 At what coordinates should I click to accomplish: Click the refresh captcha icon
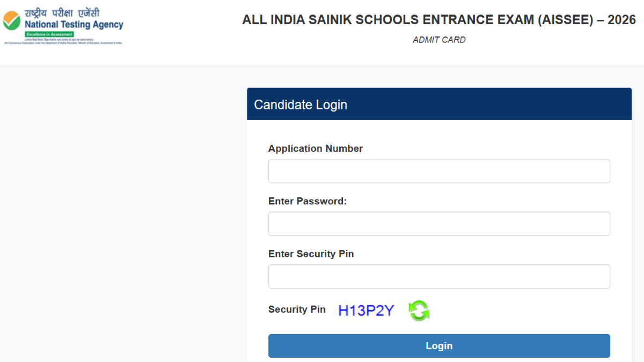click(x=419, y=311)
